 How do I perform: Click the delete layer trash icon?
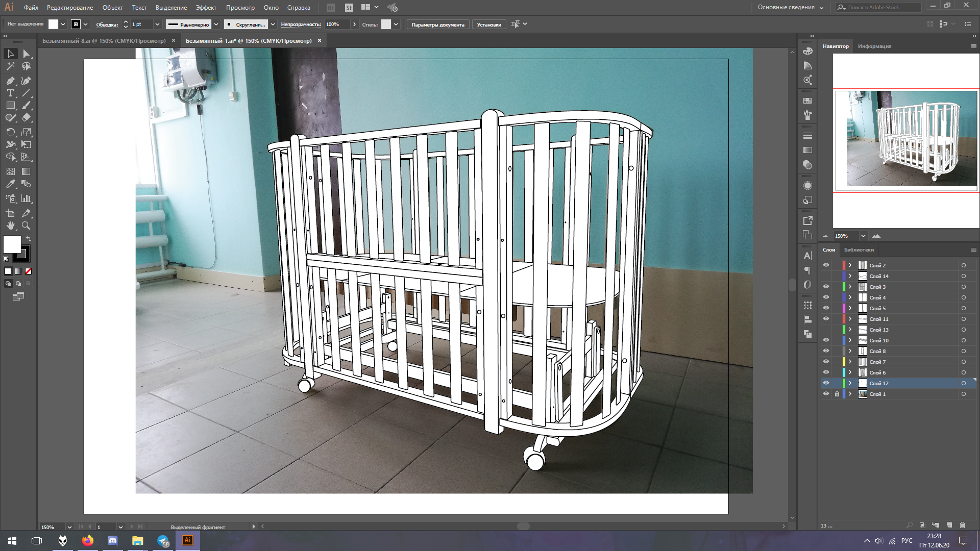pos(962,525)
